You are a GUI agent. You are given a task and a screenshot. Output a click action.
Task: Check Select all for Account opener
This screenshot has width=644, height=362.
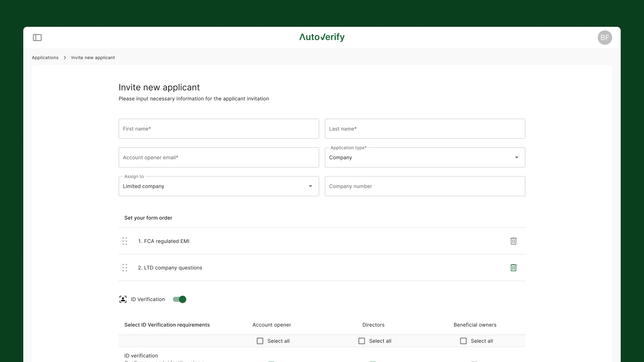[x=260, y=341]
